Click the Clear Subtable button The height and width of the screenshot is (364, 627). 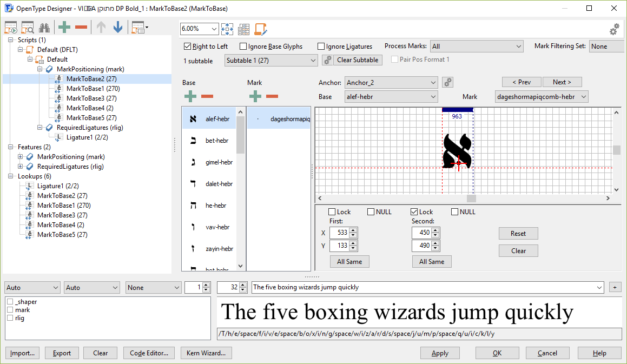click(x=358, y=60)
